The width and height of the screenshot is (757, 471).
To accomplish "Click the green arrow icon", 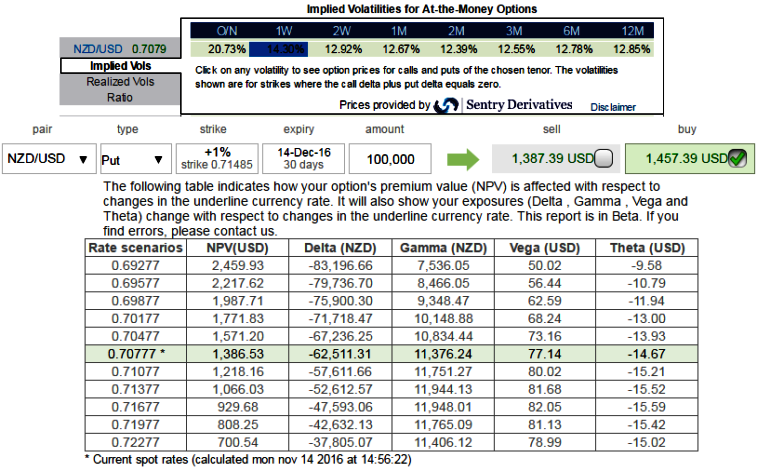I will click(x=463, y=159).
